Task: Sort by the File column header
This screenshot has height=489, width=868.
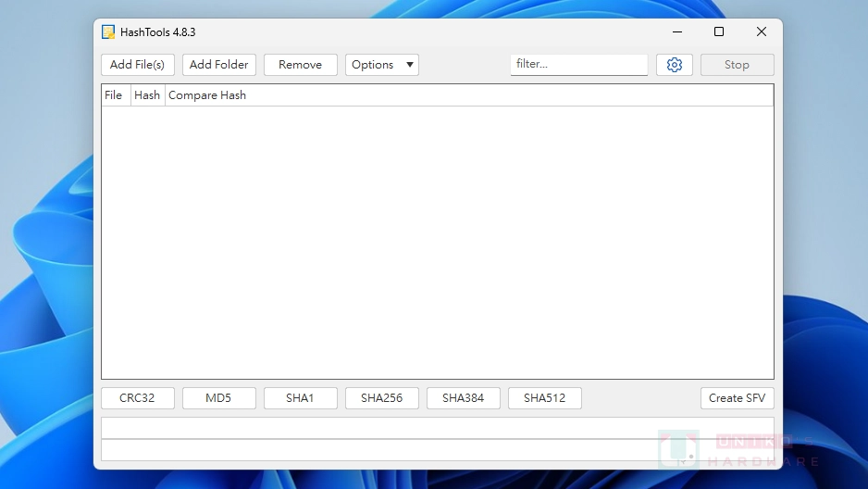Action: pyautogui.click(x=117, y=95)
